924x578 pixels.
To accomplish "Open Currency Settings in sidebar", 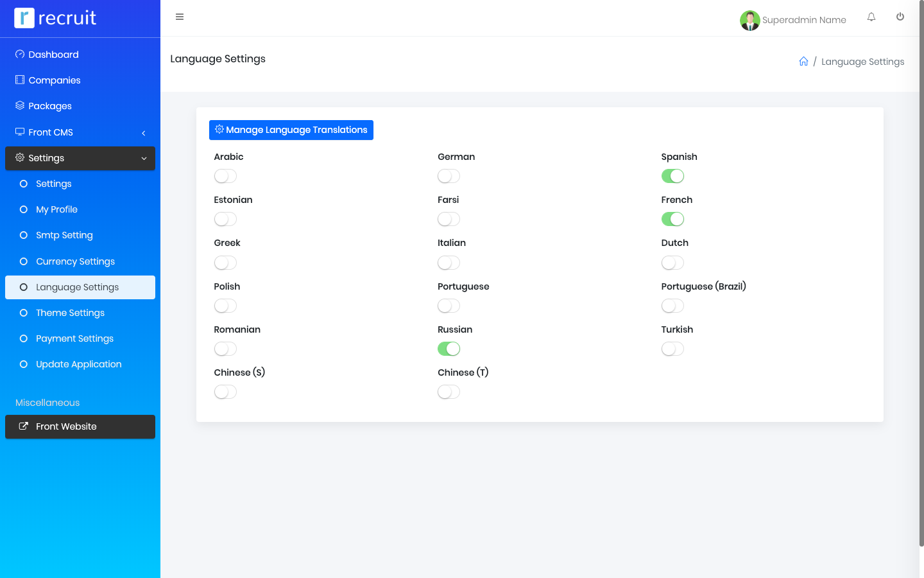I will coord(75,261).
